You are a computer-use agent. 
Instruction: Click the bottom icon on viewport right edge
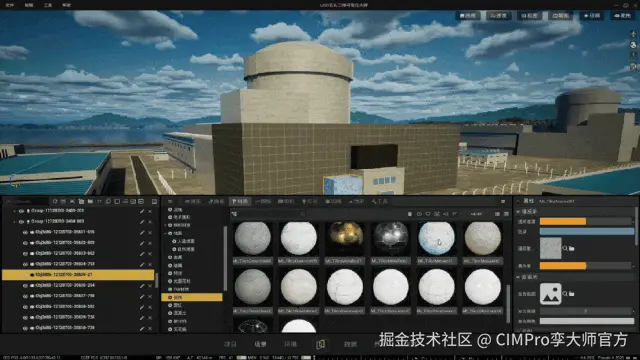tap(633, 66)
